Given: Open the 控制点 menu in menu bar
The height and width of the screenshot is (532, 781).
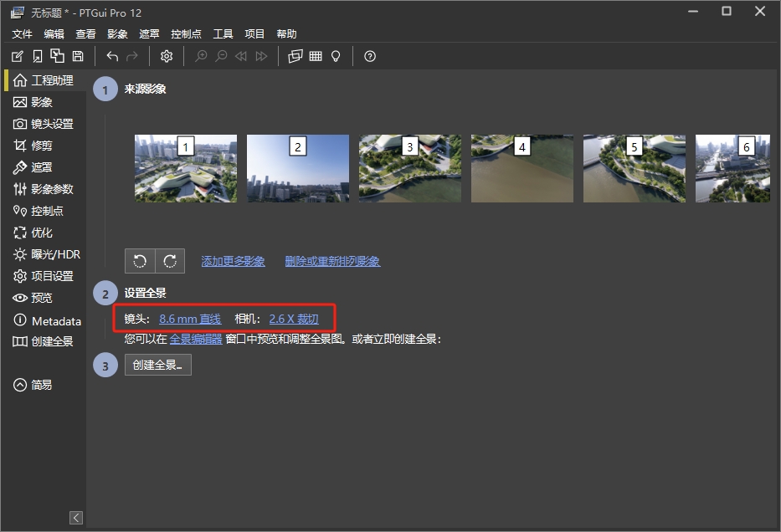Looking at the screenshot, I should 186,34.
